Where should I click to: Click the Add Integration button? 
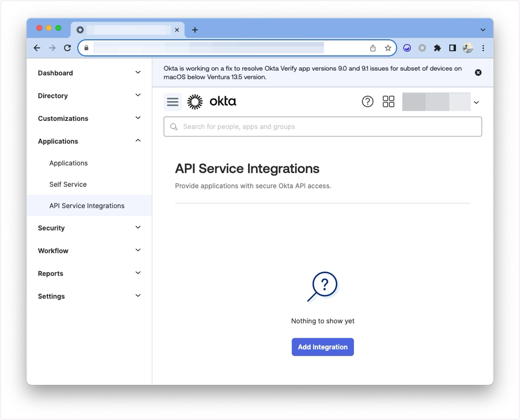(323, 347)
